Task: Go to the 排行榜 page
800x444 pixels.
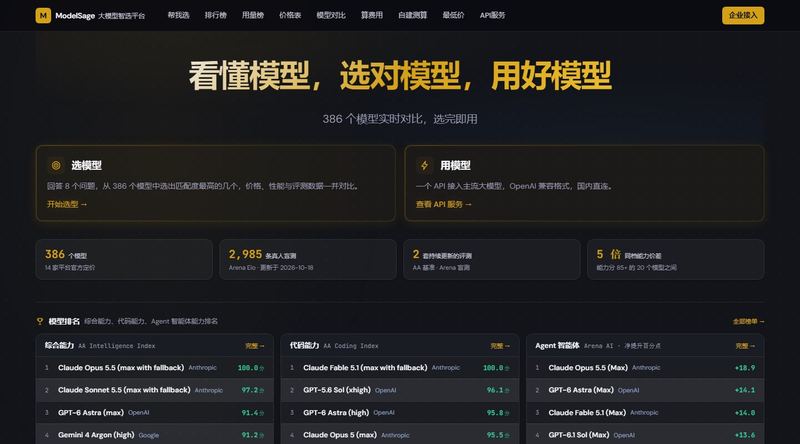Action: coord(216,15)
